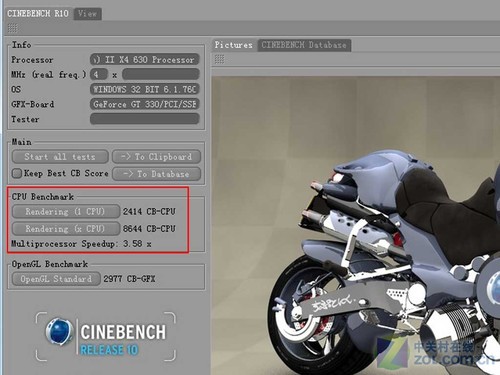Click Start all tests button
500x375 pixels.
point(60,157)
